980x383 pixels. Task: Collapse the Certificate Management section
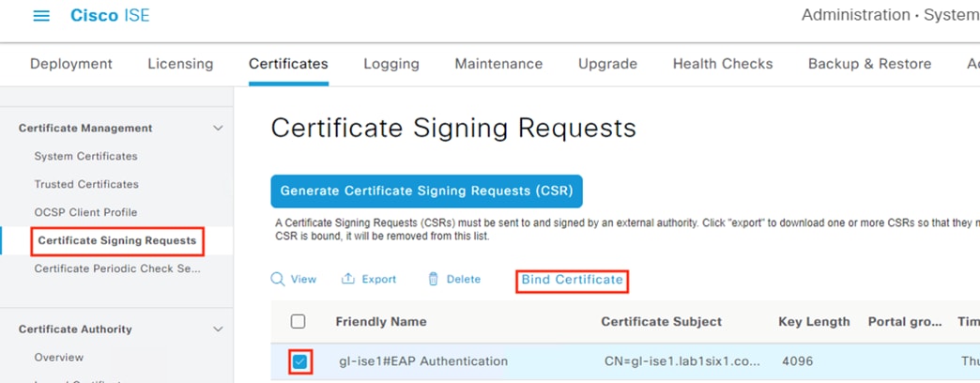[x=218, y=128]
